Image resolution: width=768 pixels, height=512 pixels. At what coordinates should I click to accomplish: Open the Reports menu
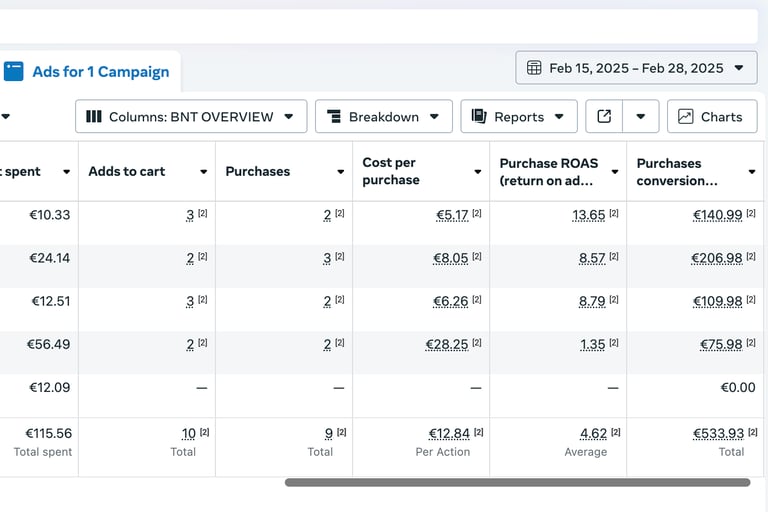tap(519, 117)
